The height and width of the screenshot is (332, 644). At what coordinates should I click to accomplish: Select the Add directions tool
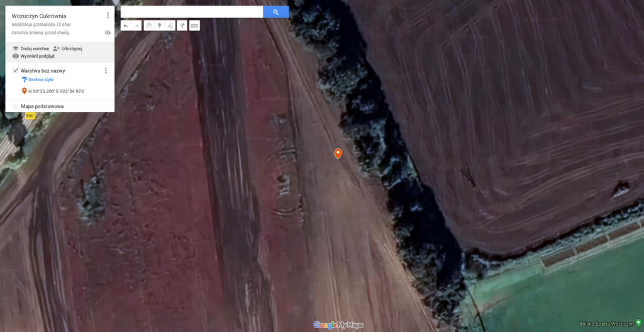pos(182,26)
